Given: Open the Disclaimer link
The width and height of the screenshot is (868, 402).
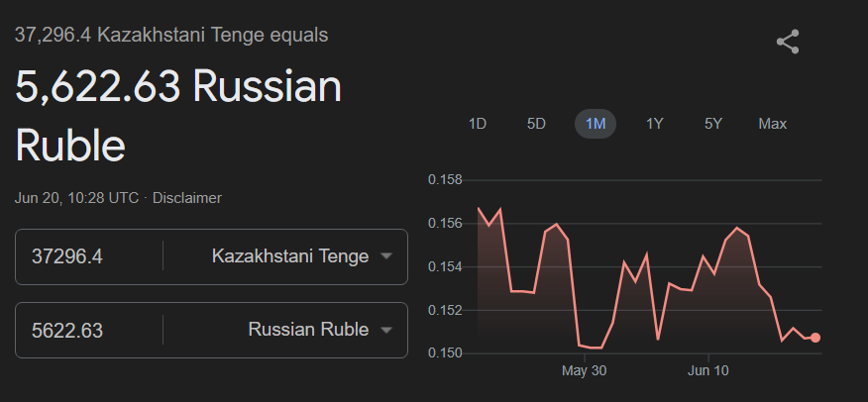Looking at the screenshot, I should (188, 198).
